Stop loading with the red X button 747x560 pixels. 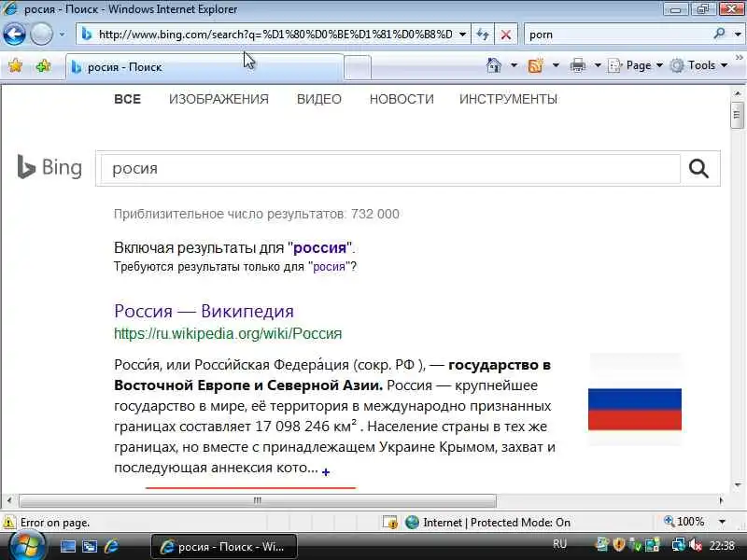pos(506,35)
